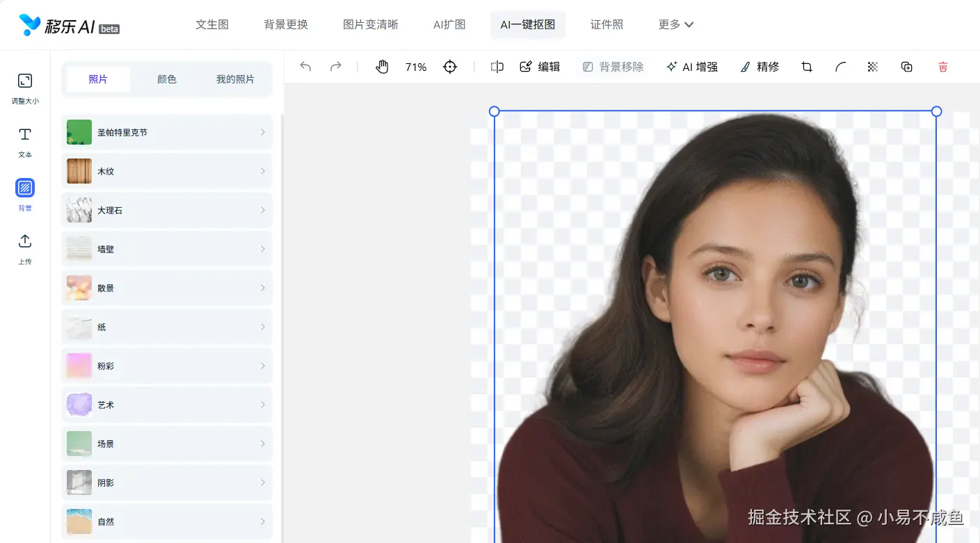Viewport: 980px width, 543px height.
Task: Switch to the 我的照片 tab
Action: (235, 79)
